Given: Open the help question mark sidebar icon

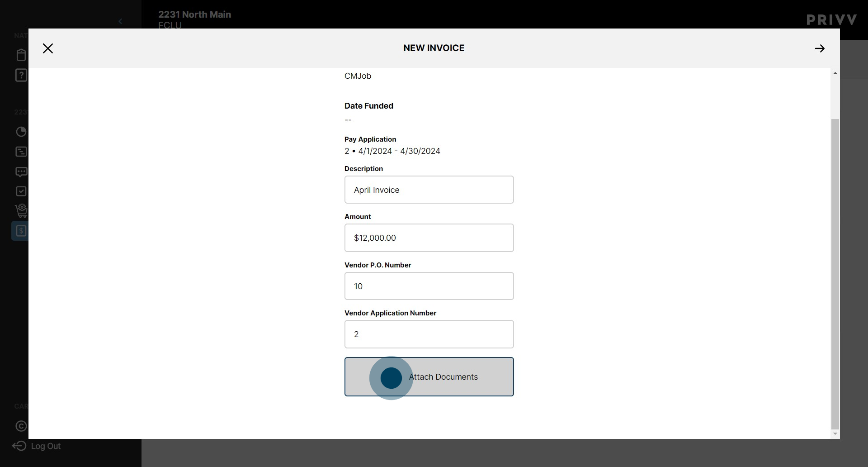Looking at the screenshot, I should pos(21,75).
